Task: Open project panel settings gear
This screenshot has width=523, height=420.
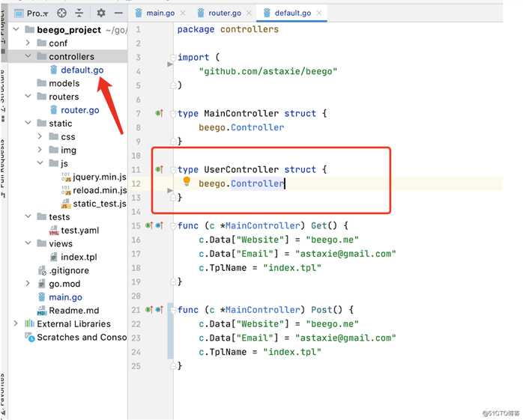Action: 101,13
